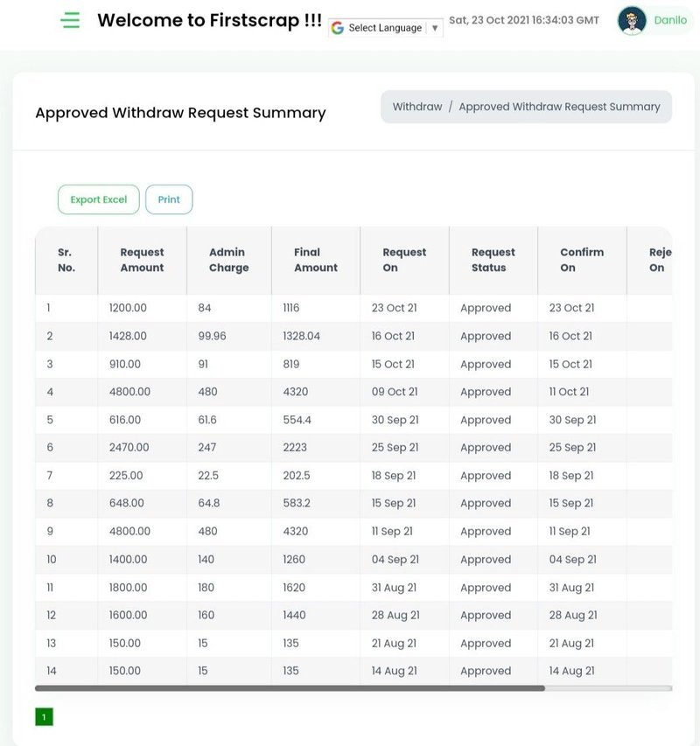Click the Danilo username

click(670, 20)
